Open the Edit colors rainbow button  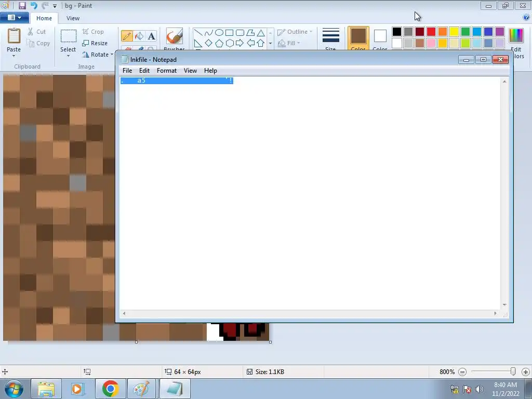pos(516,43)
